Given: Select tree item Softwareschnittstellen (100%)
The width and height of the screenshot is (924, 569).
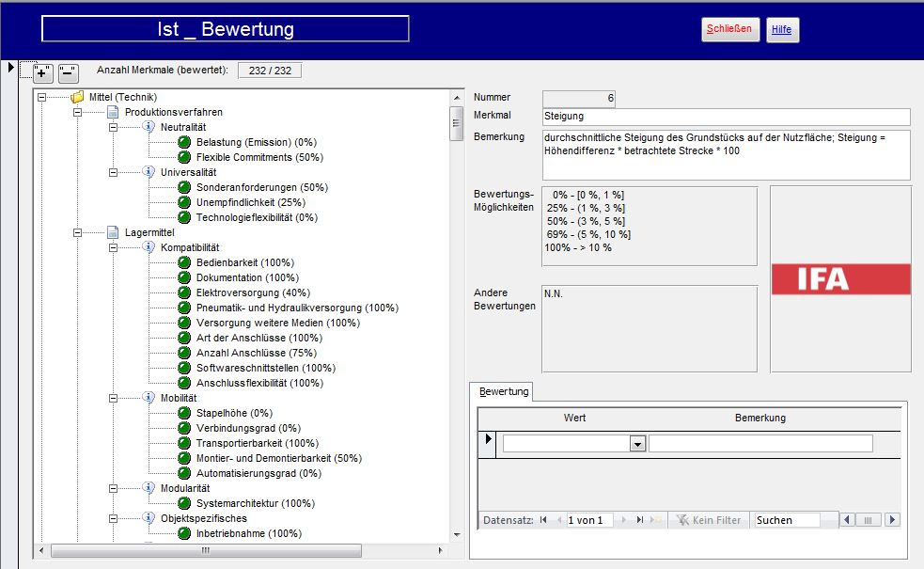Looking at the screenshot, I should 266,368.
